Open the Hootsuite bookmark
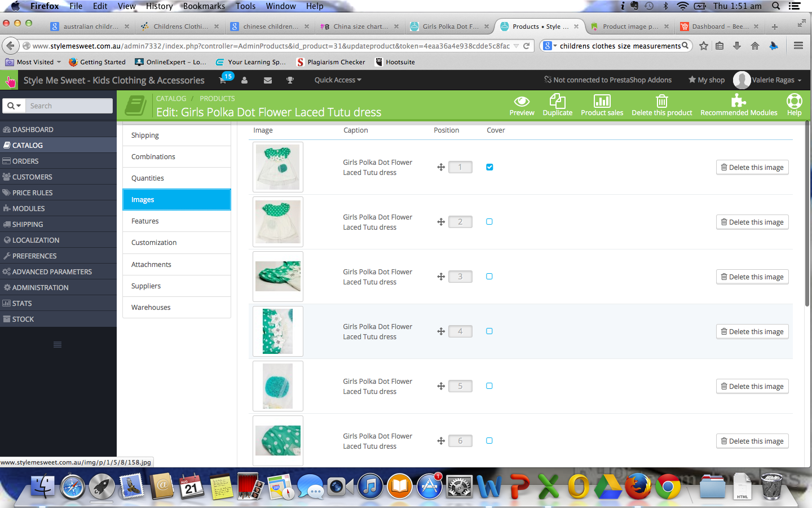 395,62
